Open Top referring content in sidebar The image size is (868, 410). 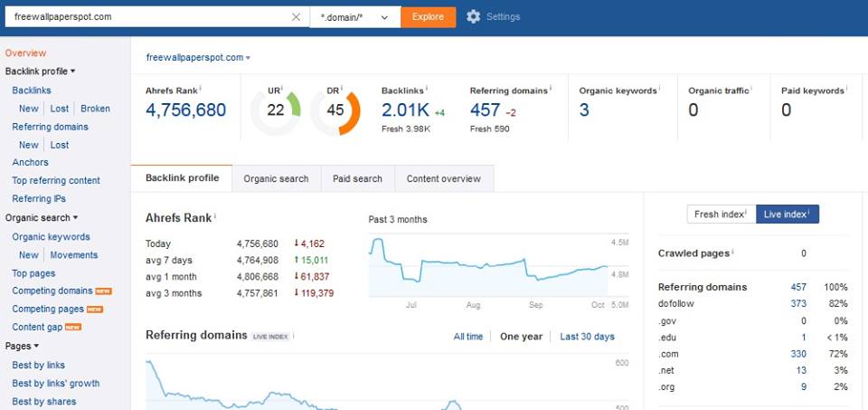click(x=56, y=180)
